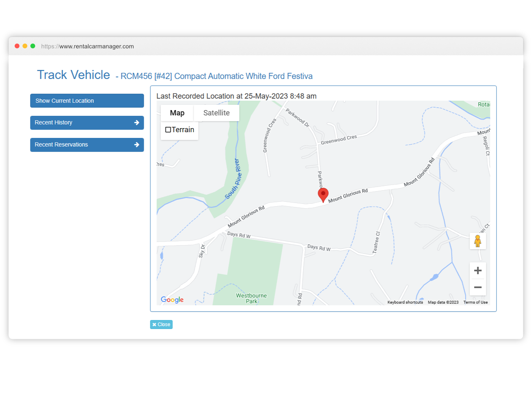Open Keyboard shortcuts link
This screenshot has width=532, height=399.
(x=405, y=302)
